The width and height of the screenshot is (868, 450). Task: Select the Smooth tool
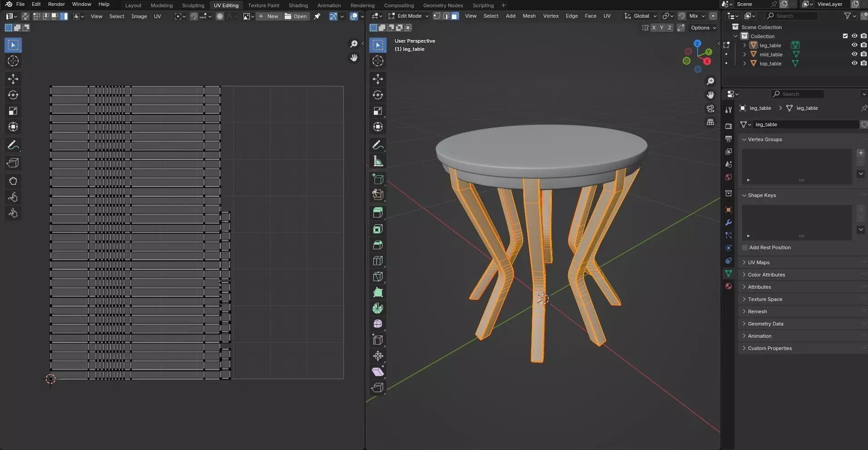pyautogui.click(x=378, y=324)
